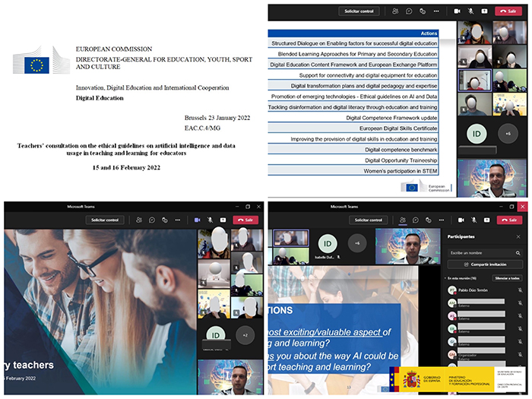Open +2 overflow in teachers-slide Teams window
This screenshot has width=532, height=399.
point(245,335)
